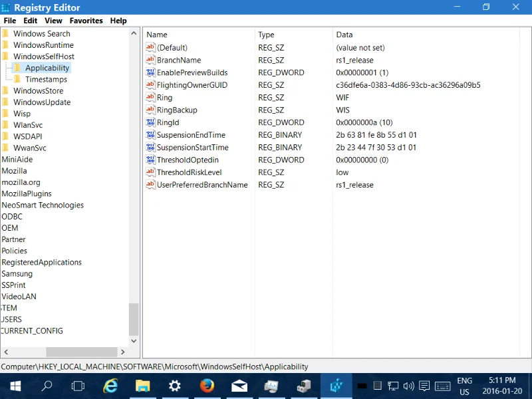
Task: Switch ENG US input language indicator
Action: coord(464,386)
